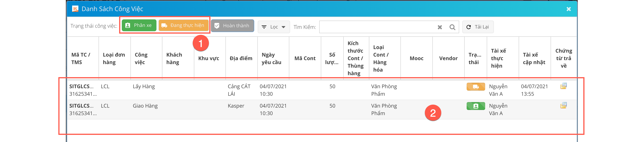This screenshot has width=644, height=142.
Task: Click the magnifier search icon
Action: [x=452, y=27]
